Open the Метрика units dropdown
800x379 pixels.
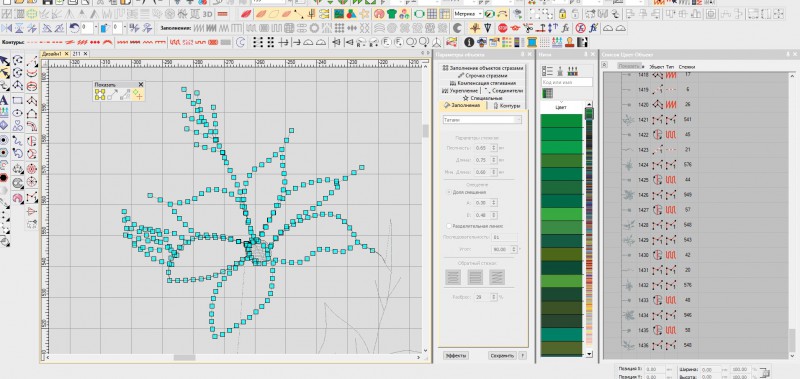(x=480, y=14)
